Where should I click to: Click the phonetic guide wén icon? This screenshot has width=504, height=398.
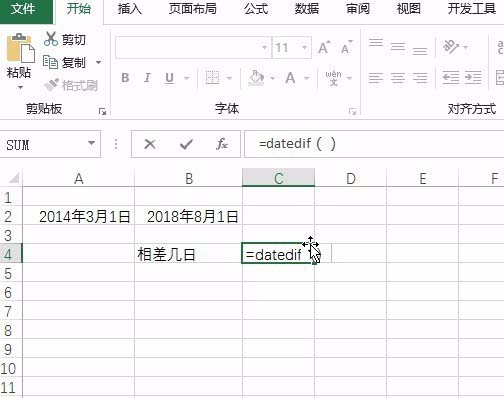click(333, 78)
